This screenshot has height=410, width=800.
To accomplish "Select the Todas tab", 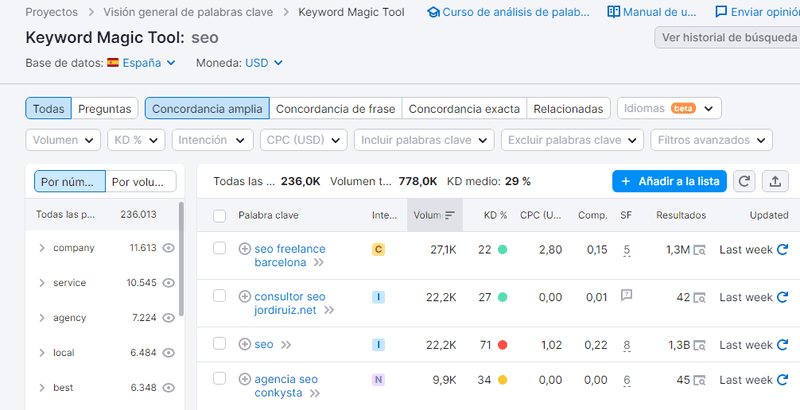I will pos(48,108).
